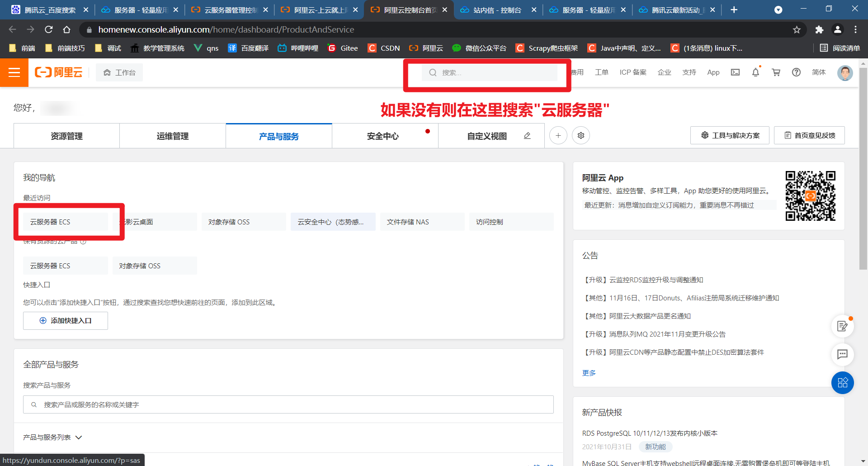Open 云监控RDS监控升级与调整通知 announcement

(x=642, y=280)
